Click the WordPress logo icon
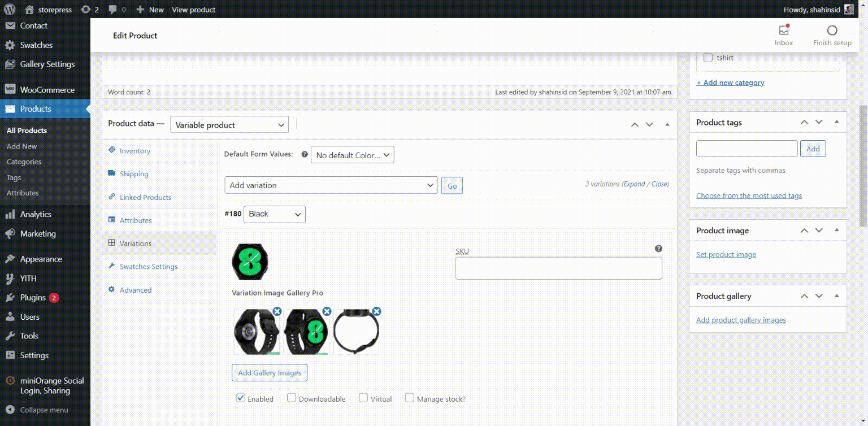Viewport: 868px width, 426px height. (10, 10)
